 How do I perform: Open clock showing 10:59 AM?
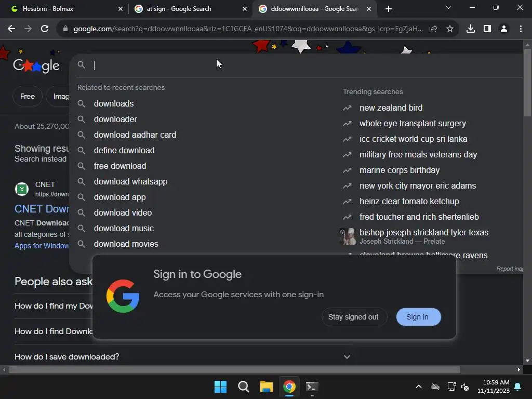pyautogui.click(x=494, y=387)
